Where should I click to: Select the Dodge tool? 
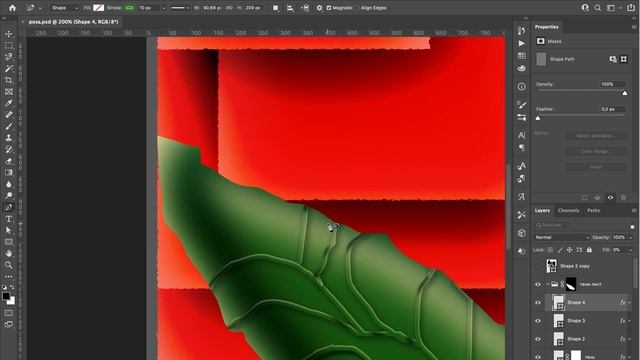9,196
